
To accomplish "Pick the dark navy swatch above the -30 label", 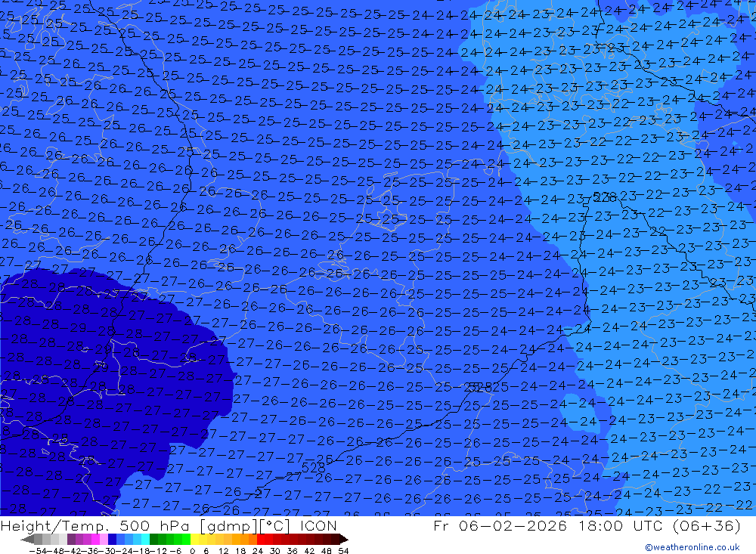I will [x=112, y=540].
